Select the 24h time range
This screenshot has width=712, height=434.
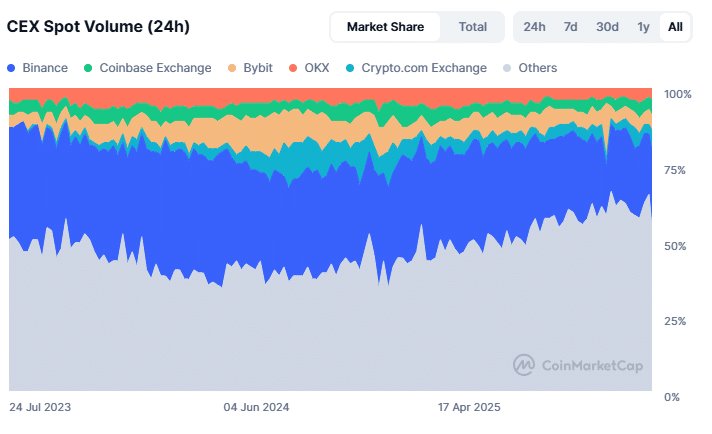pos(534,27)
